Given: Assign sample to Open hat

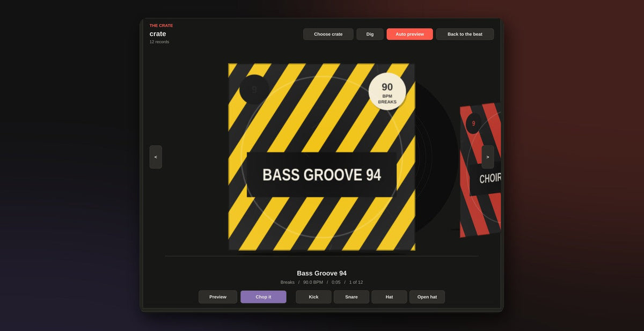Looking at the screenshot, I should tap(427, 297).
